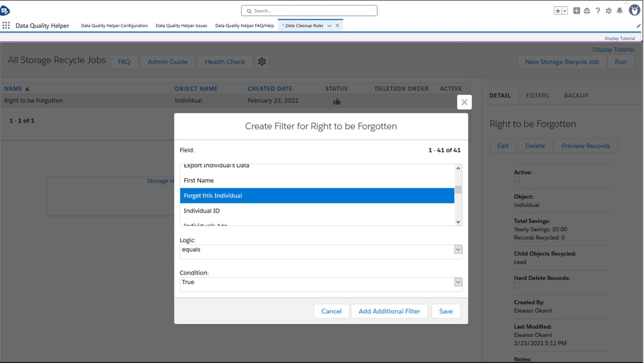
Task: Expand the favorites list arrow
Action: click(565, 11)
